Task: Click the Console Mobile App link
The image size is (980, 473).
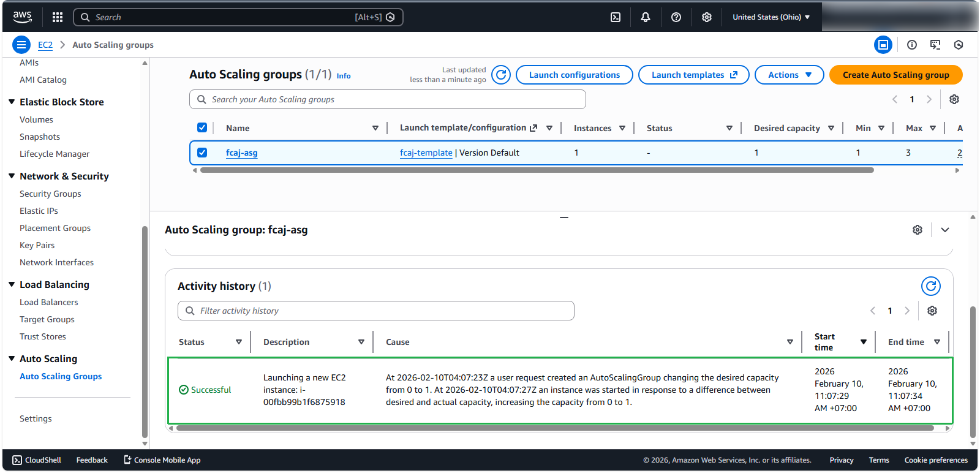Action: [x=162, y=460]
